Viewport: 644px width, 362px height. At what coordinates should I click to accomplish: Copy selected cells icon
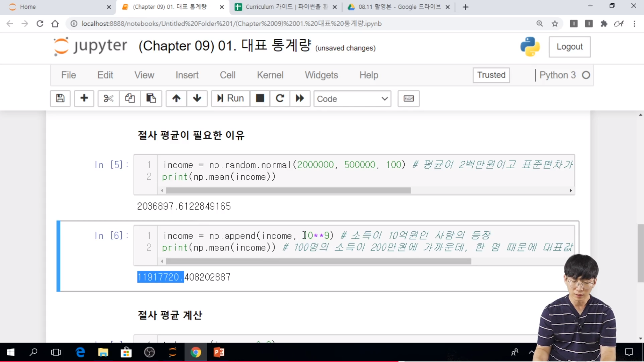pos(130,99)
